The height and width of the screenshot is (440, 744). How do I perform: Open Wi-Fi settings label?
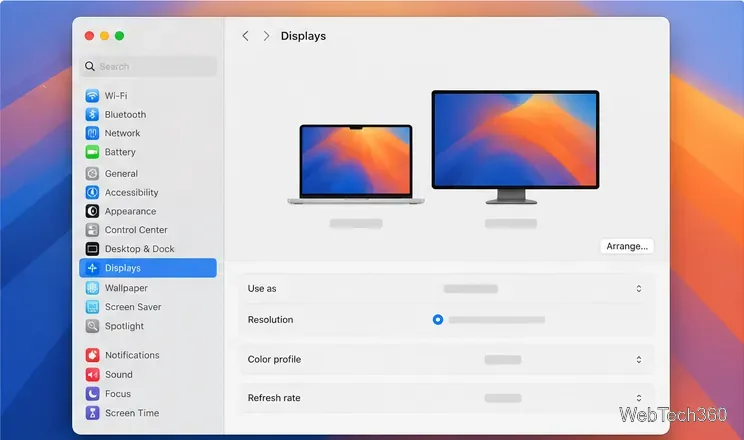(116, 95)
